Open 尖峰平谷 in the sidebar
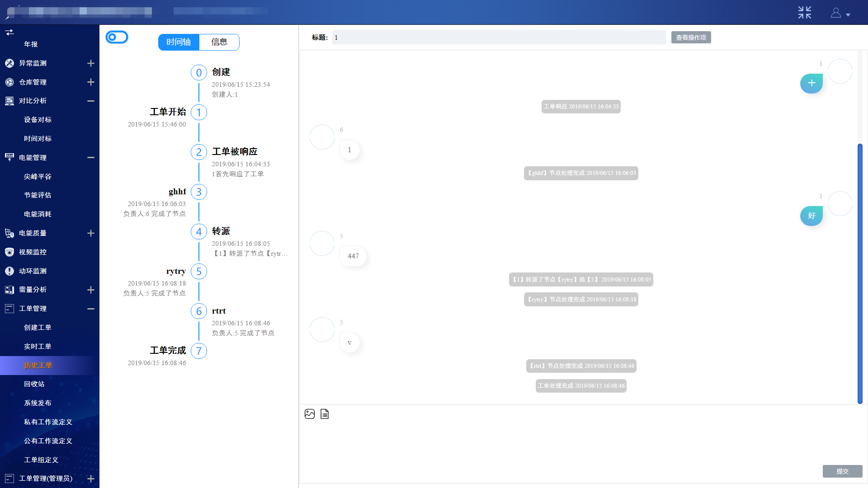This screenshot has height=488, width=868. tap(38, 177)
